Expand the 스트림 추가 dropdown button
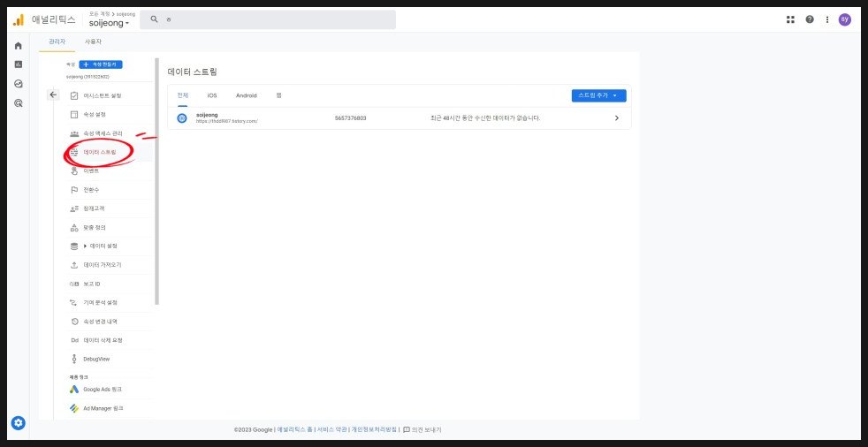868x447 pixels. click(601, 95)
